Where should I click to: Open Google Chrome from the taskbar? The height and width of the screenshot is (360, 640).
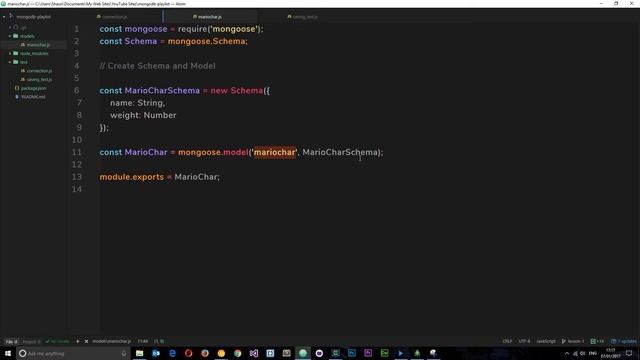tap(238, 353)
